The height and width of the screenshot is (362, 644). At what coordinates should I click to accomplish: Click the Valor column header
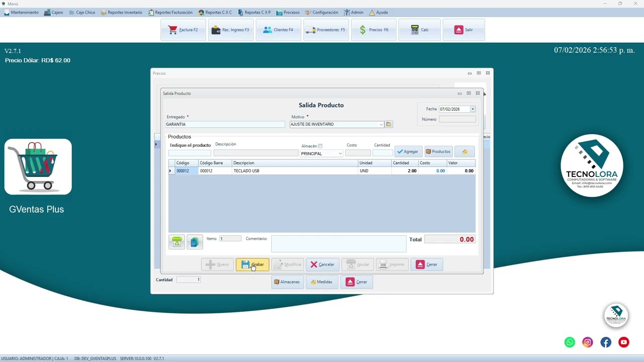tap(461, 163)
